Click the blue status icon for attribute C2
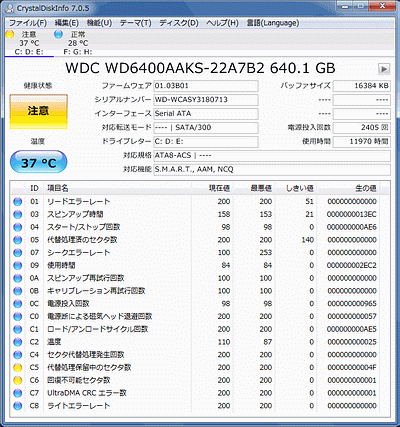 [x=17, y=342]
